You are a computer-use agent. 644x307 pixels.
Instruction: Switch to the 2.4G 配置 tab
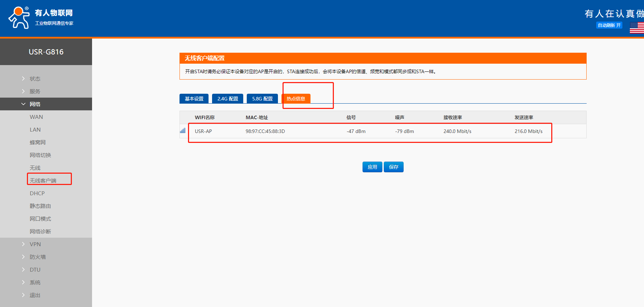coord(228,99)
